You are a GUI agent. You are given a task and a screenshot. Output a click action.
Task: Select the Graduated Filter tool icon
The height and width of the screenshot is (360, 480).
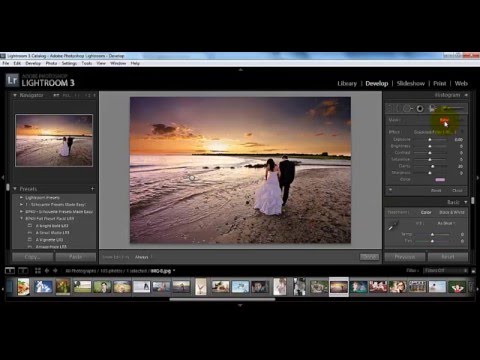coord(432,108)
